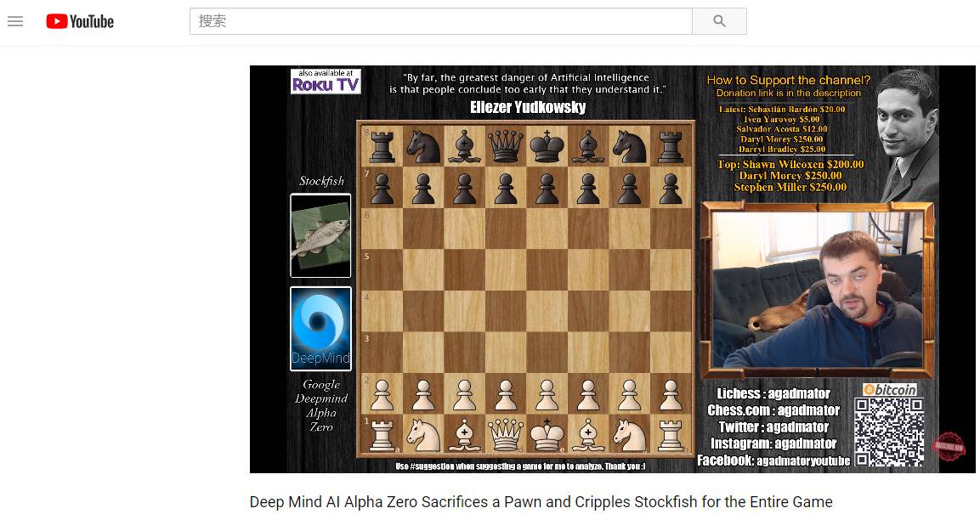980x514 pixels.
Task: Click the bitcoin QR code
Action: click(889, 432)
